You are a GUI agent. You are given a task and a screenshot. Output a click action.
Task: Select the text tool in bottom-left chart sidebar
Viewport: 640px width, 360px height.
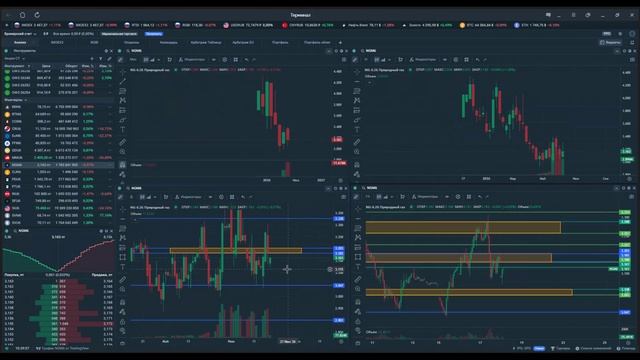(122, 267)
